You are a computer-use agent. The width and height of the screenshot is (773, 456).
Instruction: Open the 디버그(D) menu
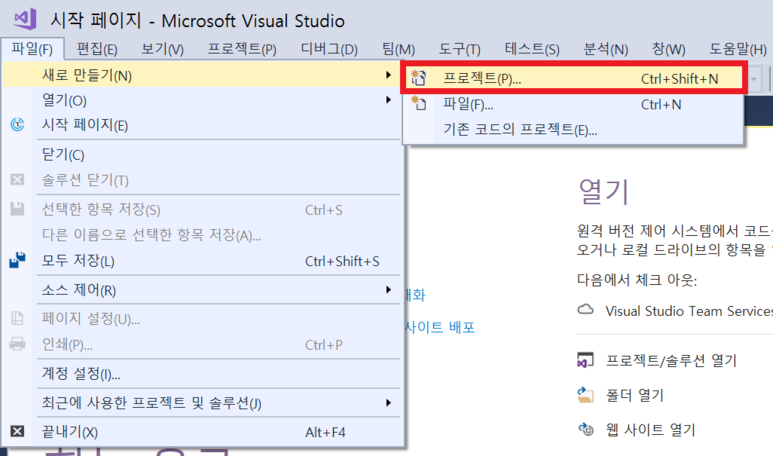329,49
